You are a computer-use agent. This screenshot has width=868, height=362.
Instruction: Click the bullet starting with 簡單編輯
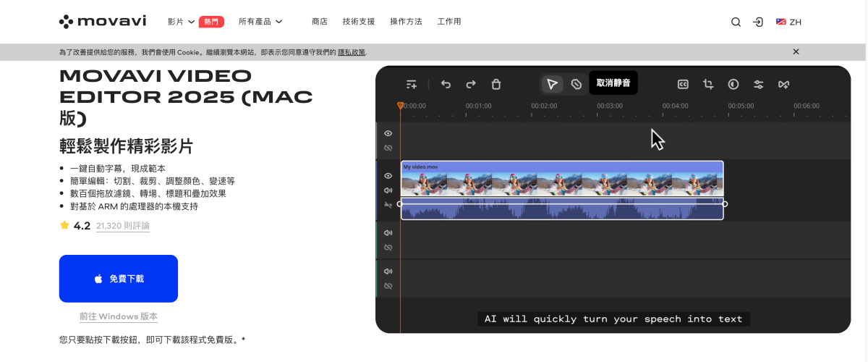click(153, 181)
